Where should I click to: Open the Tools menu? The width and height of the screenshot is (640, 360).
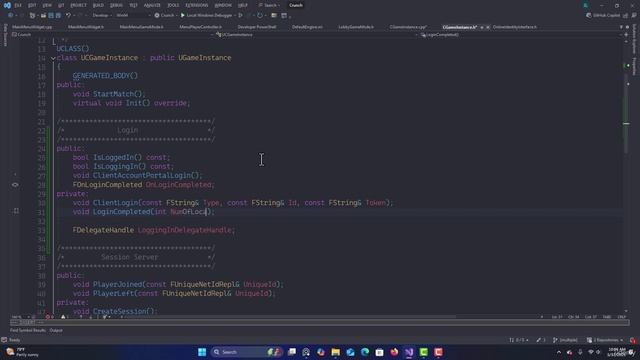[x=173, y=5]
